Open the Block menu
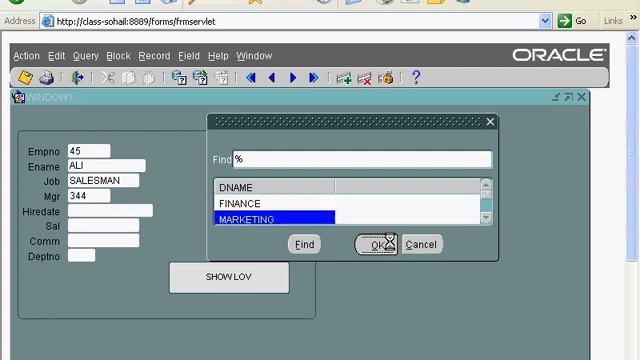Viewport: 640px width, 360px height. [118, 56]
